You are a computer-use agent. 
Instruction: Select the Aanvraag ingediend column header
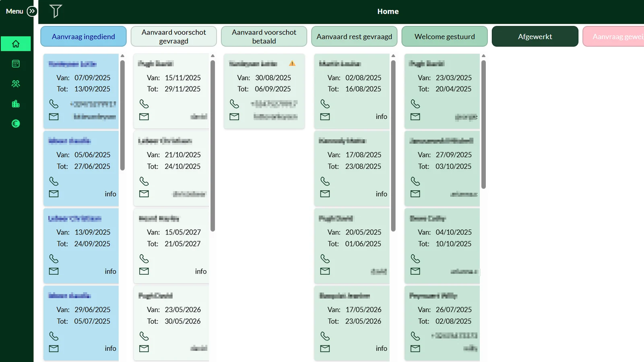[x=83, y=37]
